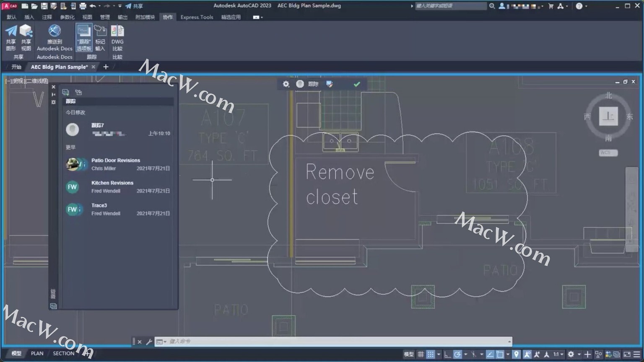The height and width of the screenshot is (362, 644).
Task: Open the Autodesk App Store cart icon
Action: coord(551,6)
